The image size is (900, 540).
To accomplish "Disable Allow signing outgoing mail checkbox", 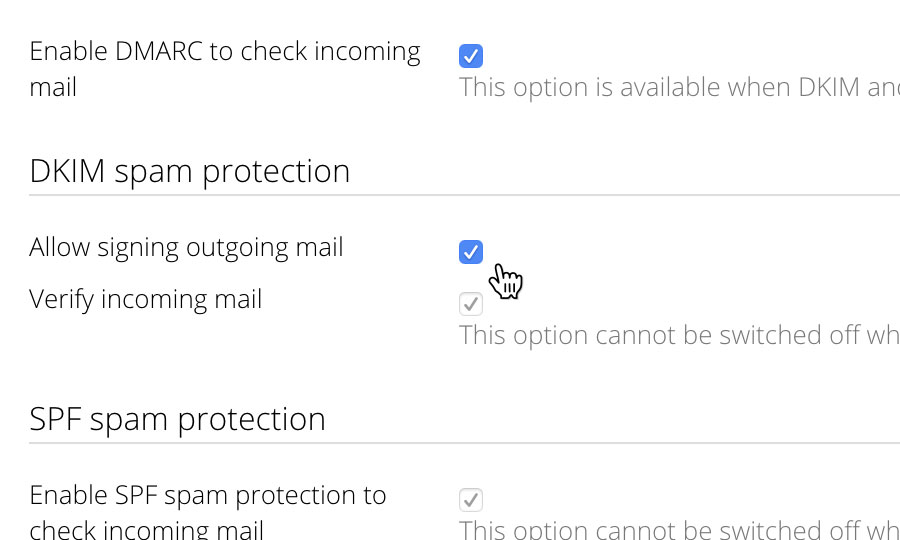I will tap(471, 252).
